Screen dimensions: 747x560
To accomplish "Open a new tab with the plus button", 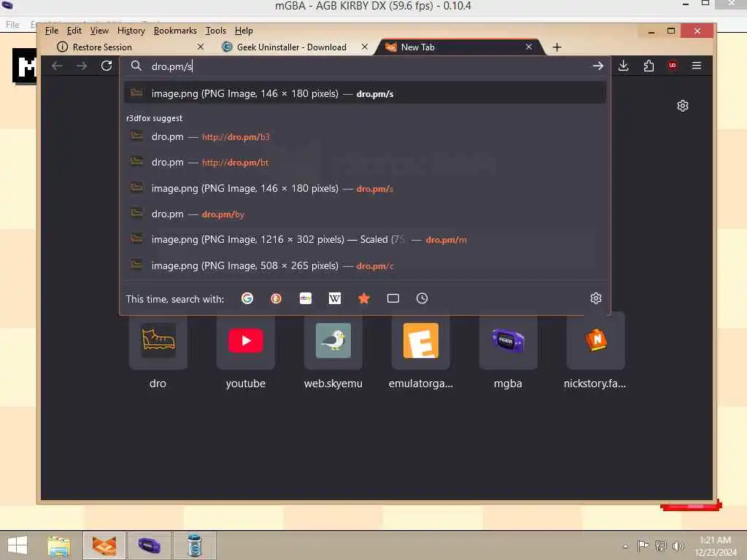I will pos(557,47).
